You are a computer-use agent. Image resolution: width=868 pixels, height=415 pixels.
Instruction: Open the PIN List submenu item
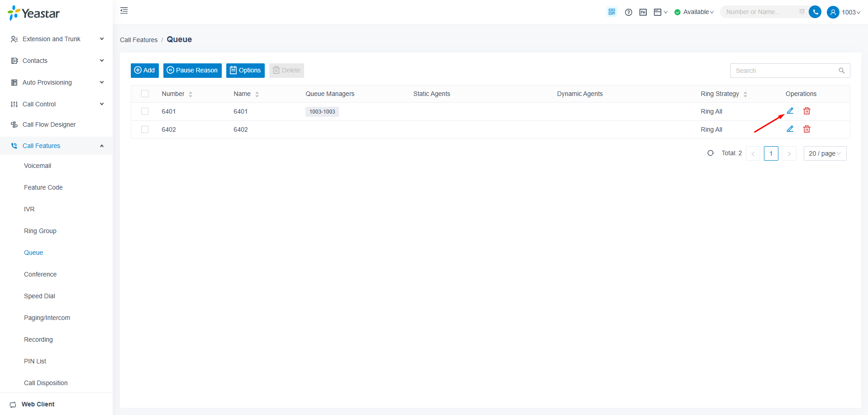pyautogui.click(x=35, y=361)
